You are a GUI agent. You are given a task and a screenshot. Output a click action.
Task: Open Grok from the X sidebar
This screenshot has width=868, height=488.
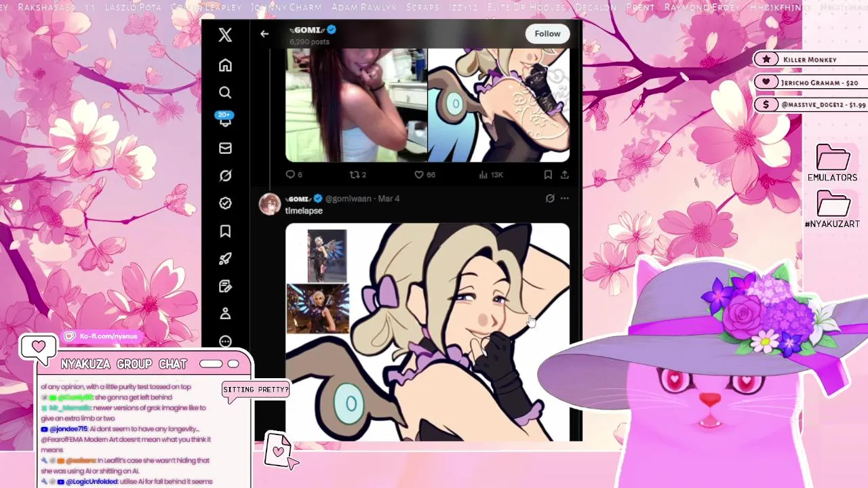(225, 176)
